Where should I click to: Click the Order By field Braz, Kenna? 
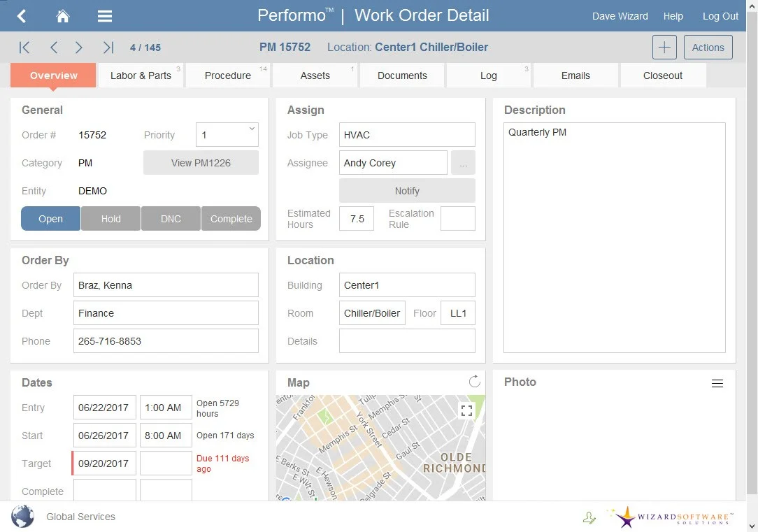tap(166, 285)
